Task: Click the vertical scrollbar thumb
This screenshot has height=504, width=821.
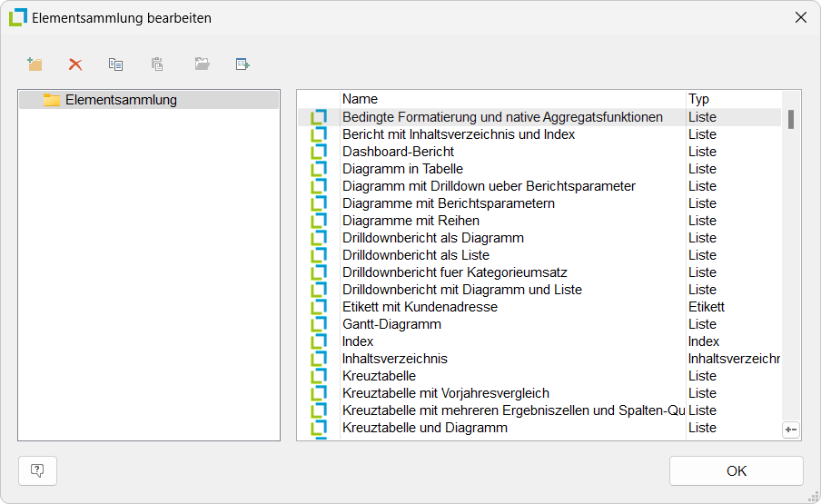Action: [791, 119]
